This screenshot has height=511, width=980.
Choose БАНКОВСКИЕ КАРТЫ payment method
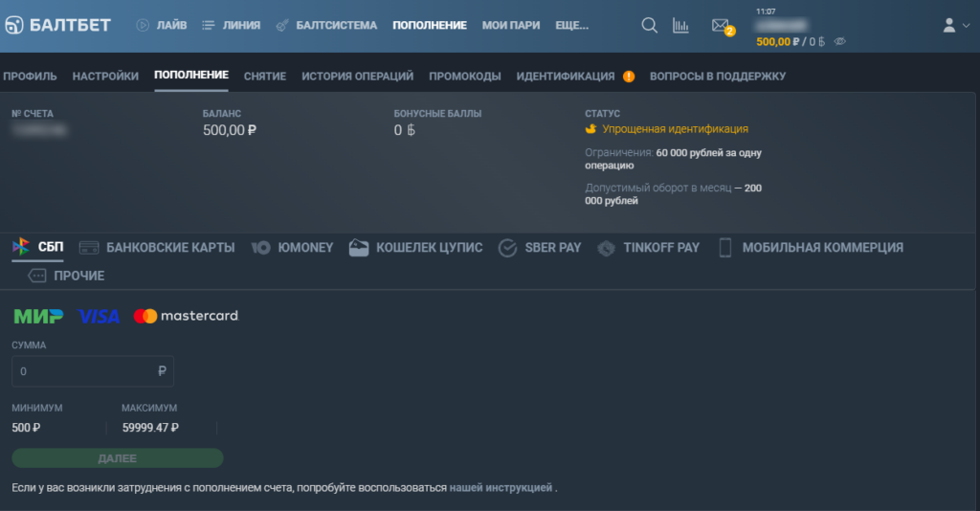pyautogui.click(x=170, y=248)
